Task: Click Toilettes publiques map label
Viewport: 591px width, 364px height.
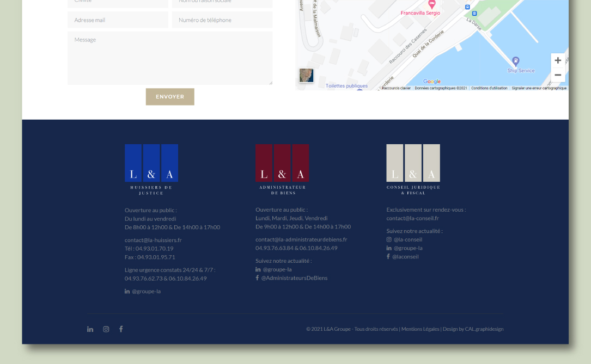Action: (x=346, y=86)
